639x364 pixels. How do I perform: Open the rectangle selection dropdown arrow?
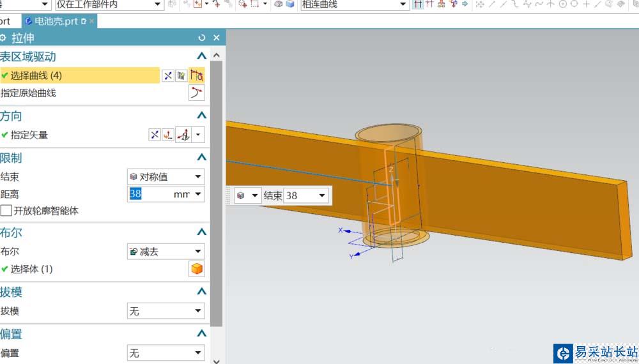point(265,4)
